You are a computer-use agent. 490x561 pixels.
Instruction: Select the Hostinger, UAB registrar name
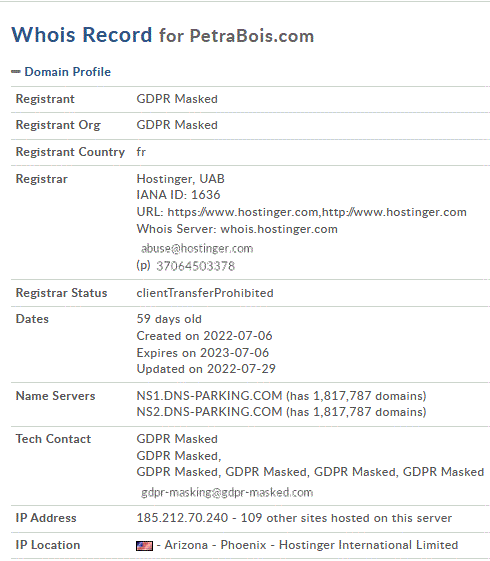click(181, 179)
